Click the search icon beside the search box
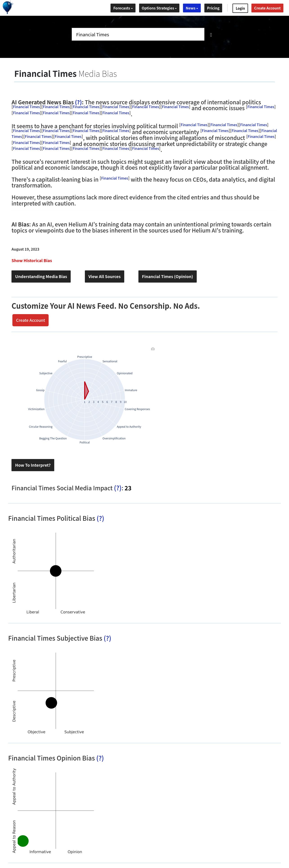The width and height of the screenshot is (289, 868). (211, 35)
